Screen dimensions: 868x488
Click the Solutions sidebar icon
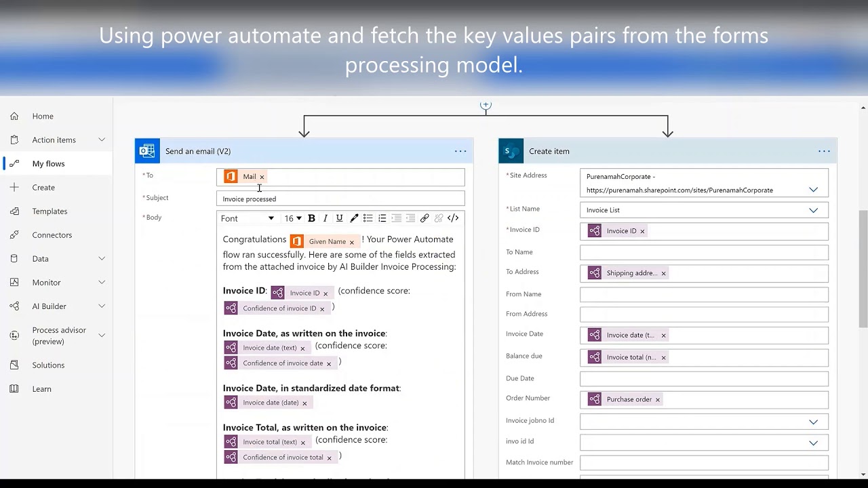(x=14, y=365)
